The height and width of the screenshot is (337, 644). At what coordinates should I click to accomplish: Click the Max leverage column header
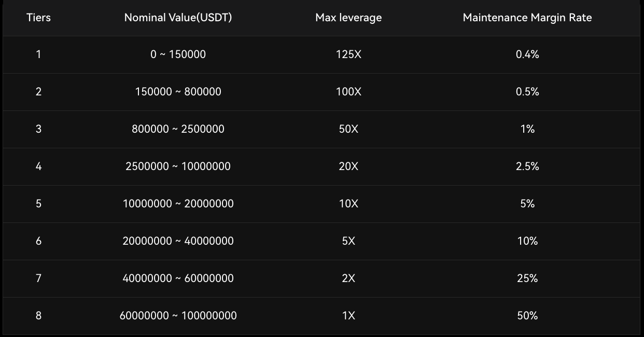pos(348,18)
